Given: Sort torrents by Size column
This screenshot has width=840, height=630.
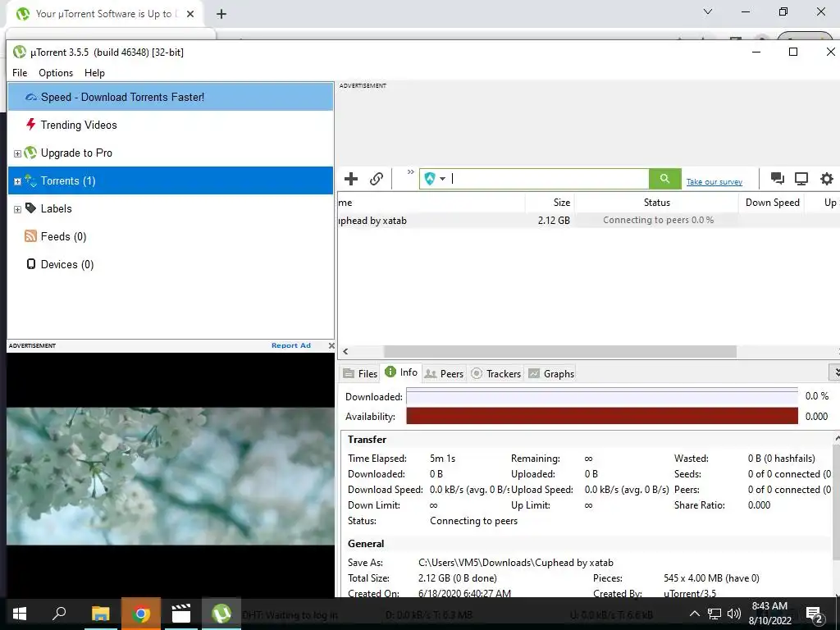Looking at the screenshot, I should coord(550,203).
